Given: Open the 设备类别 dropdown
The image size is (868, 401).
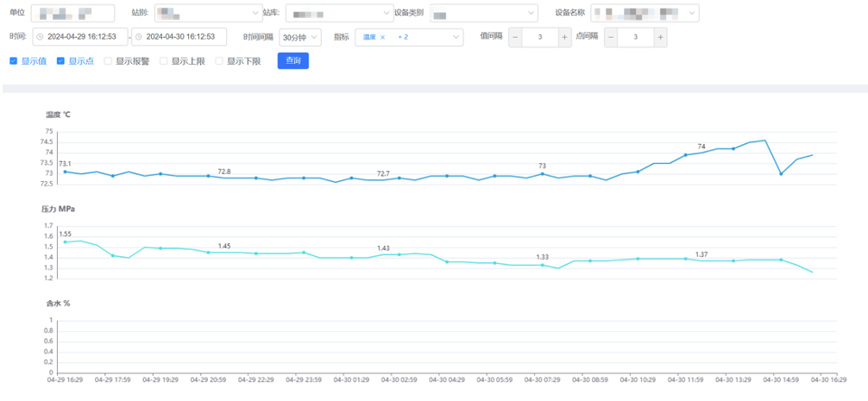Looking at the screenshot, I should 482,14.
